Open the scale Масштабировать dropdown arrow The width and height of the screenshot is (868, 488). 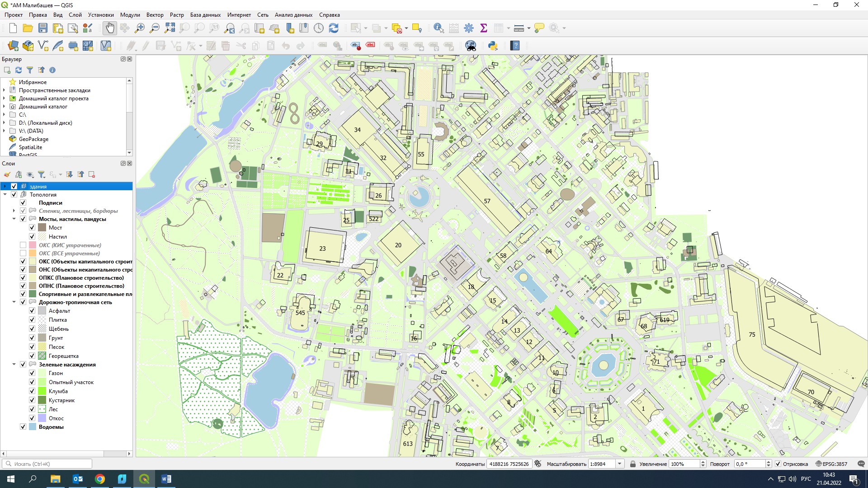pyautogui.click(x=620, y=464)
